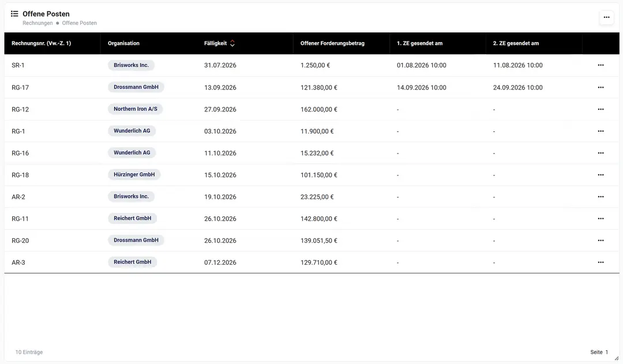Open row actions for invoice AR-2

(x=601, y=197)
